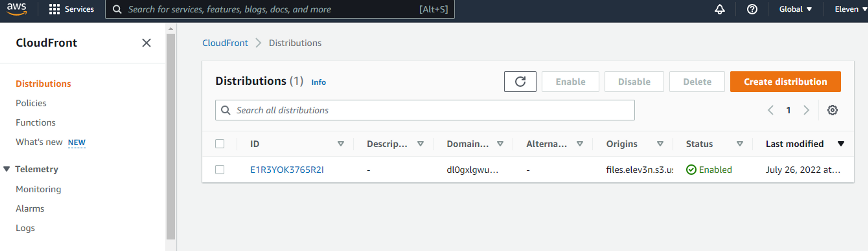Open distribution E1R3YOK3765R2I link
Viewport: 868px width, 251px height.
286,170
